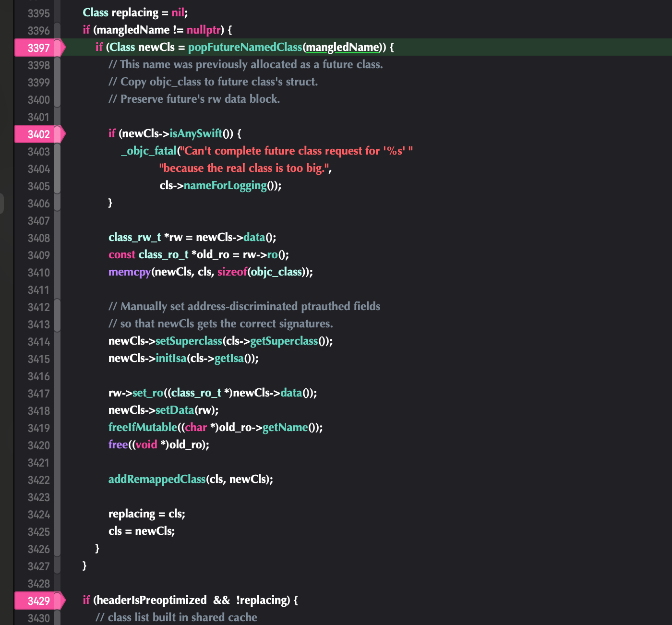Toggle the breakpoint on line 3429
This screenshot has height=625, width=672.
point(40,601)
